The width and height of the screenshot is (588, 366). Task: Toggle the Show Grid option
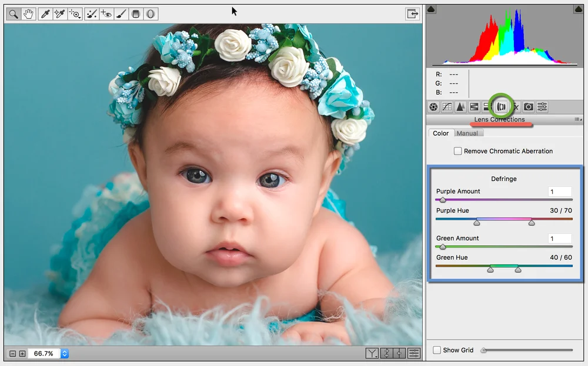tap(437, 350)
